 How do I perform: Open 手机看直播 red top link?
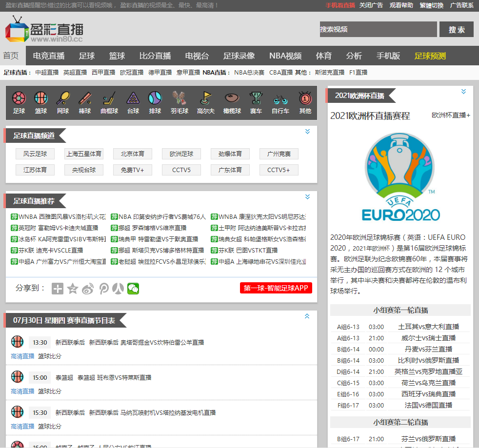(x=340, y=5)
